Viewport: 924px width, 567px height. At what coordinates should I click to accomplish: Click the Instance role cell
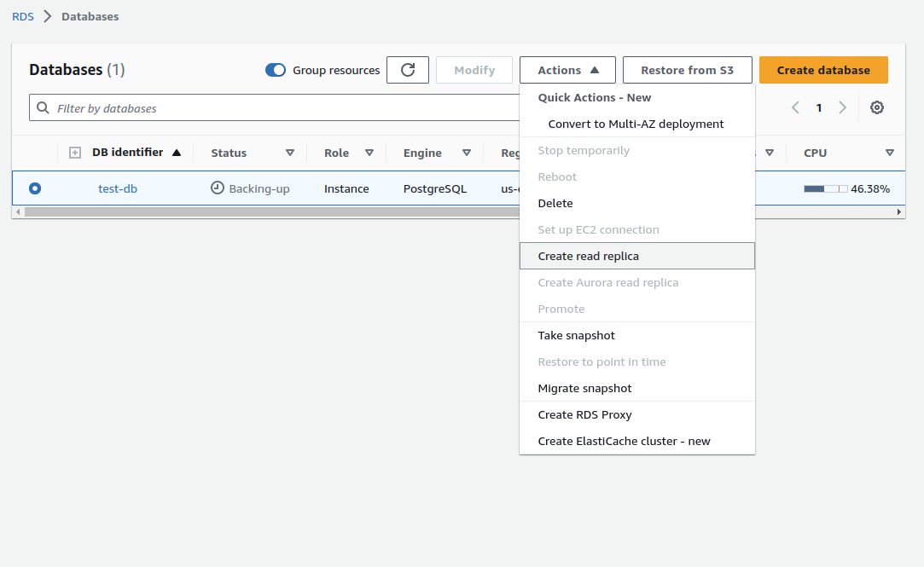[346, 189]
